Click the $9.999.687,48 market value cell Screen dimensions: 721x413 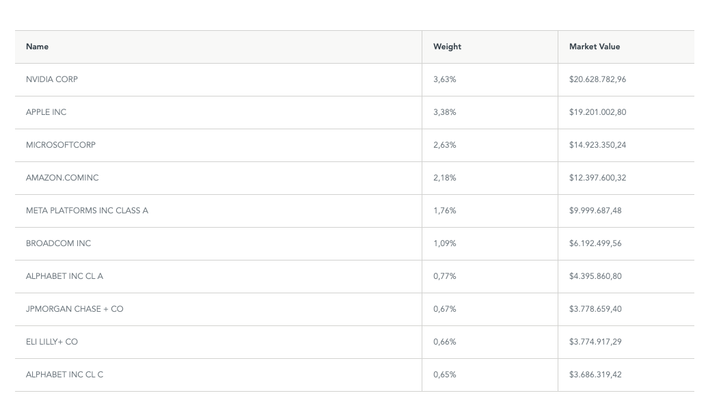pos(595,211)
